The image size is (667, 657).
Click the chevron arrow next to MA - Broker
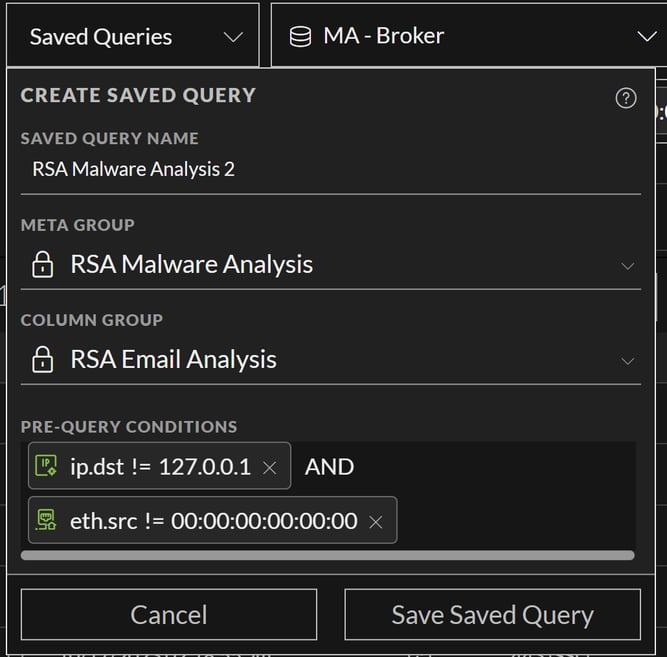[647, 37]
